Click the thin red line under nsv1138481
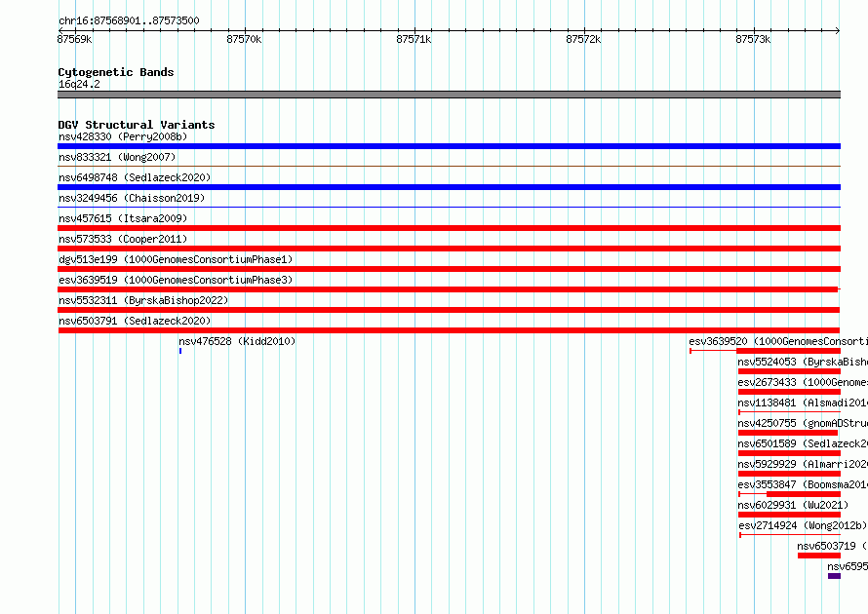The height and width of the screenshot is (614, 868). coord(789,412)
